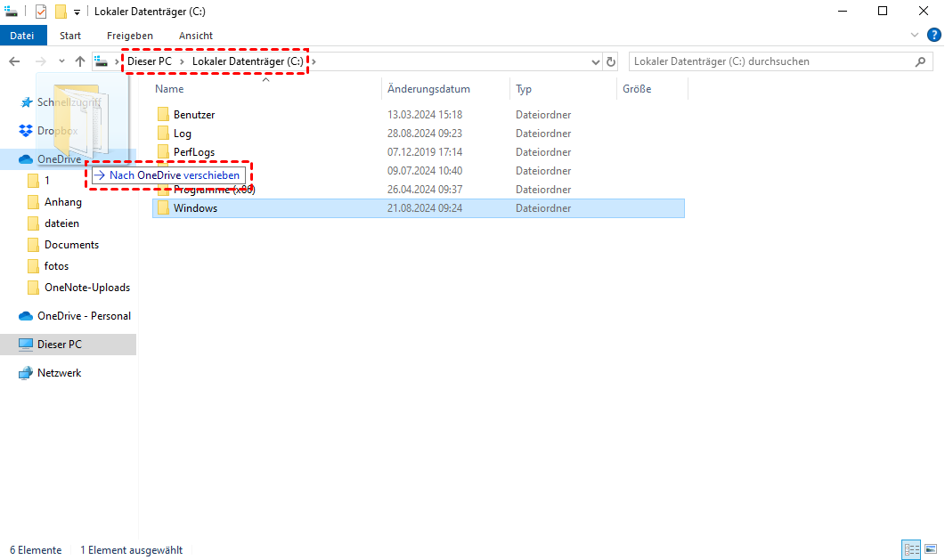Select the Windows folder row

pos(419,207)
